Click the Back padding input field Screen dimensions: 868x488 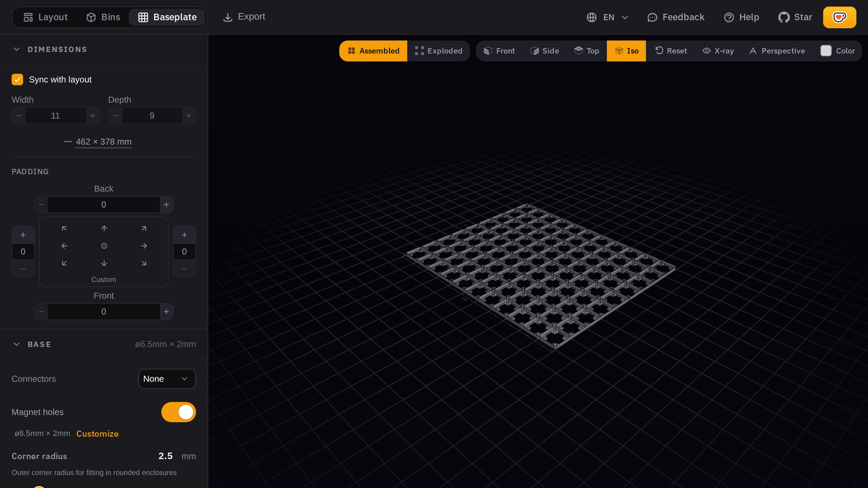104,205
